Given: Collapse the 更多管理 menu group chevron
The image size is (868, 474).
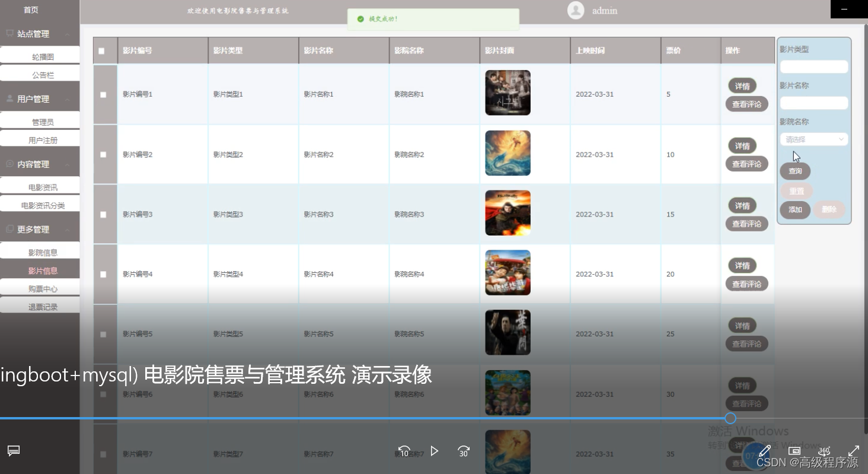Looking at the screenshot, I should pos(67,230).
